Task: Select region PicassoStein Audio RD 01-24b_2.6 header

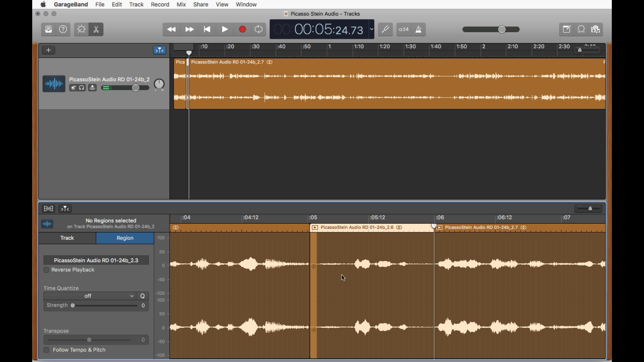Action: click(372, 228)
